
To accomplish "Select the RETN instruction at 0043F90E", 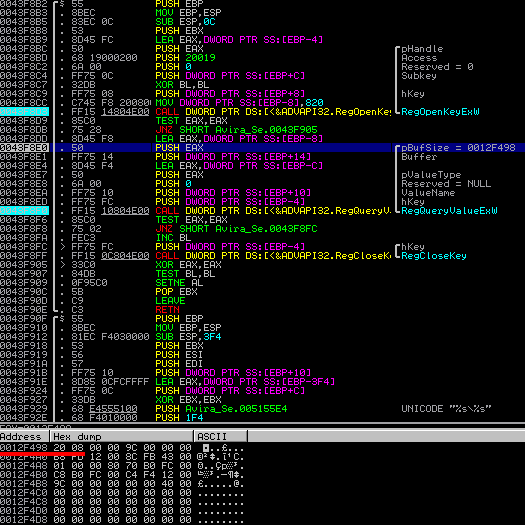I will 167,310.
